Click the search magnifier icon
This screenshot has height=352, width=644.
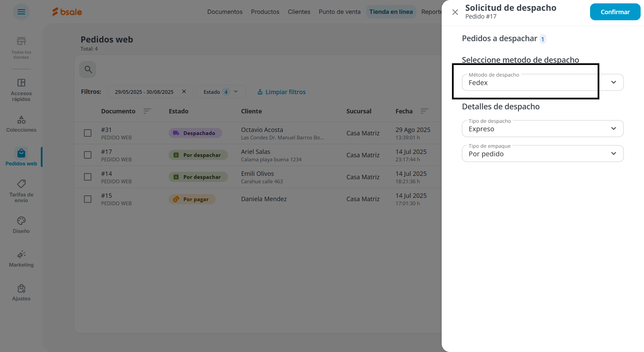pos(88,70)
